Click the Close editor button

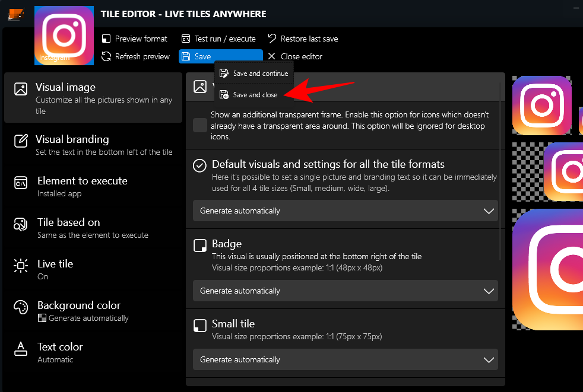(x=295, y=56)
